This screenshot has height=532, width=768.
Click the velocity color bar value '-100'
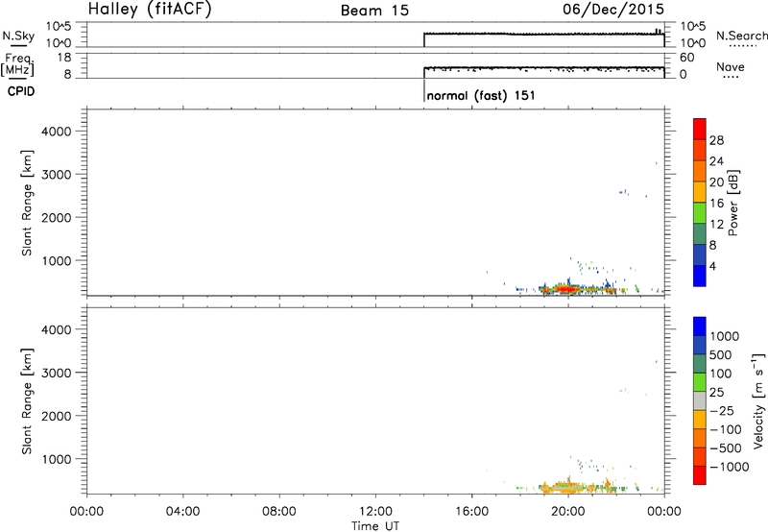[x=726, y=429]
